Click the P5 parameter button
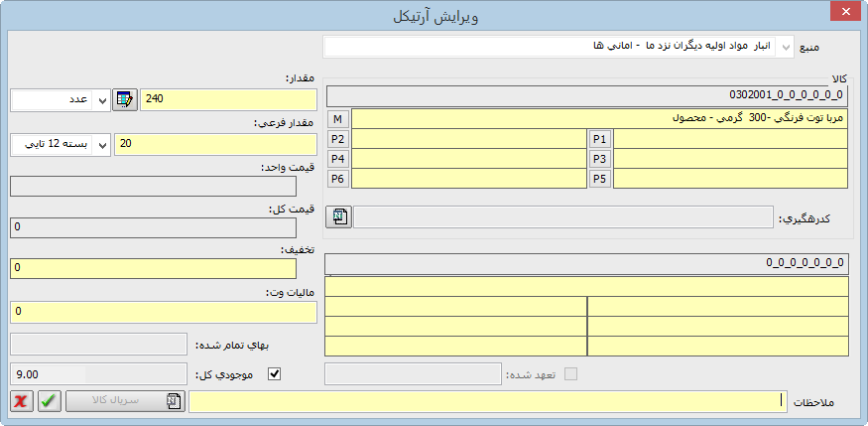The width and height of the screenshot is (868, 426). [x=600, y=179]
